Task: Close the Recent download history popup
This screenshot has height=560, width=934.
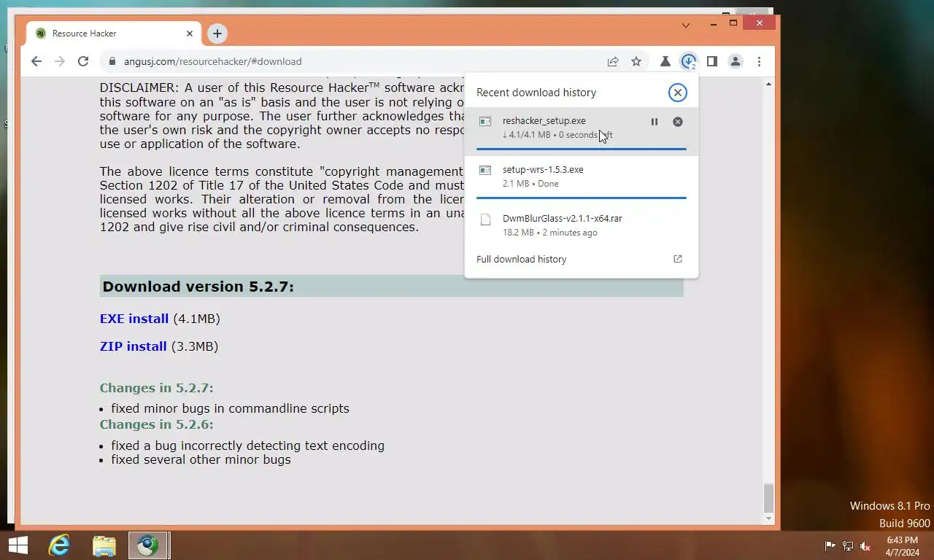Action: [x=677, y=93]
